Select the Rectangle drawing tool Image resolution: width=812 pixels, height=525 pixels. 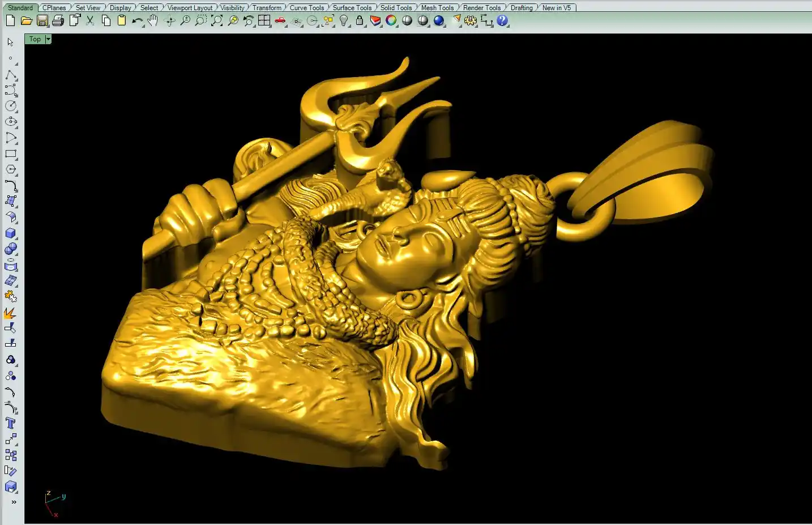click(10, 153)
